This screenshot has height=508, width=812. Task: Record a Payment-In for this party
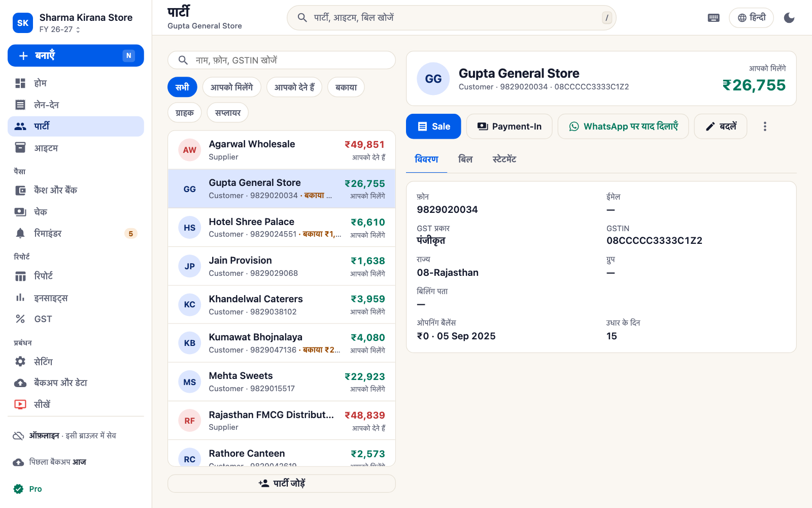pyautogui.click(x=510, y=126)
